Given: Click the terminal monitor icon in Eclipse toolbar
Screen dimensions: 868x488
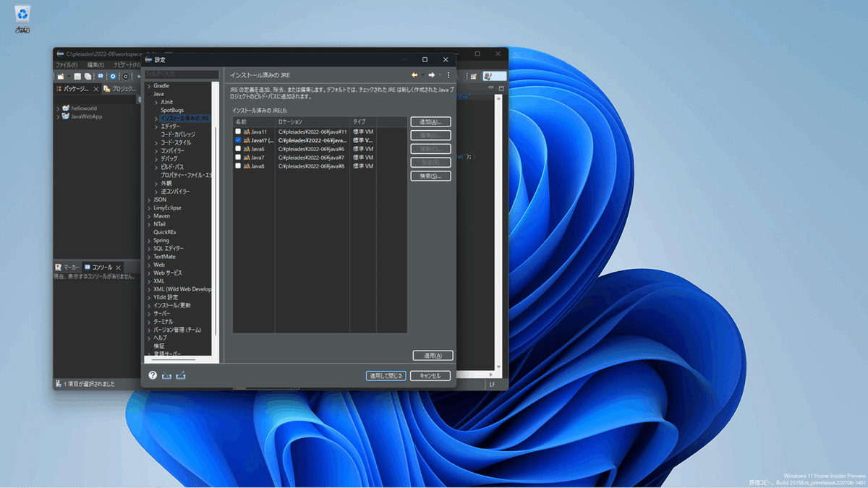Looking at the screenshot, I should click(100, 76).
